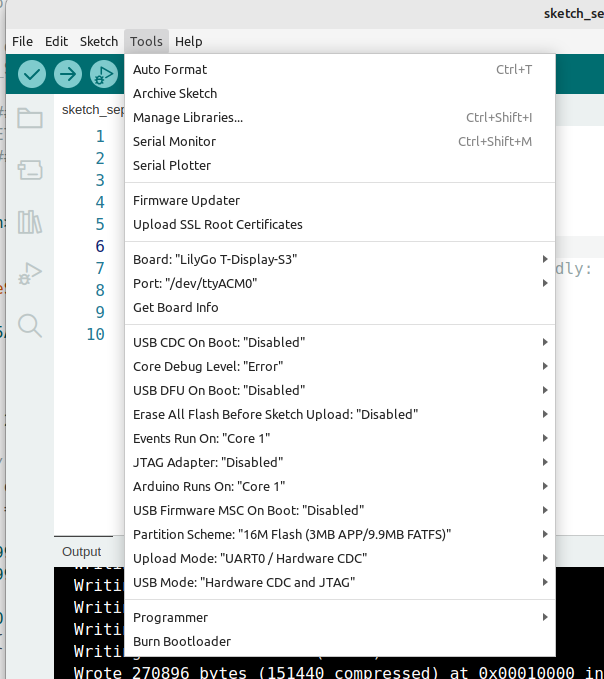Click the Debug play icon in the toolbar
The width and height of the screenshot is (604, 679).
click(104, 74)
